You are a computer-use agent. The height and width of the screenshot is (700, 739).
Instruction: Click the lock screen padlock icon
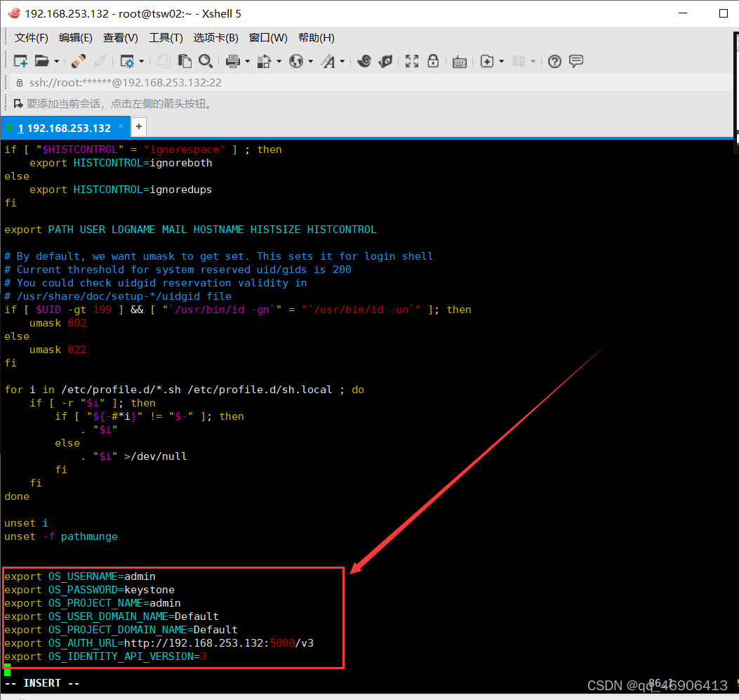(x=433, y=61)
